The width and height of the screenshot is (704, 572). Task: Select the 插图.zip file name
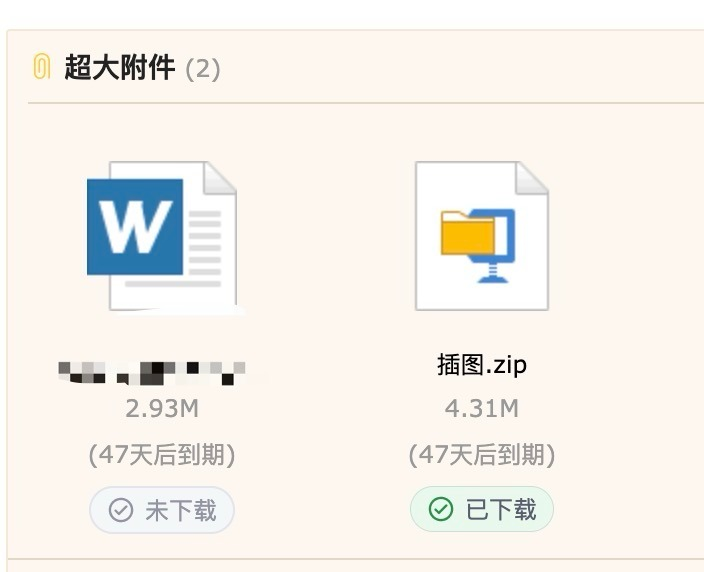point(481,365)
